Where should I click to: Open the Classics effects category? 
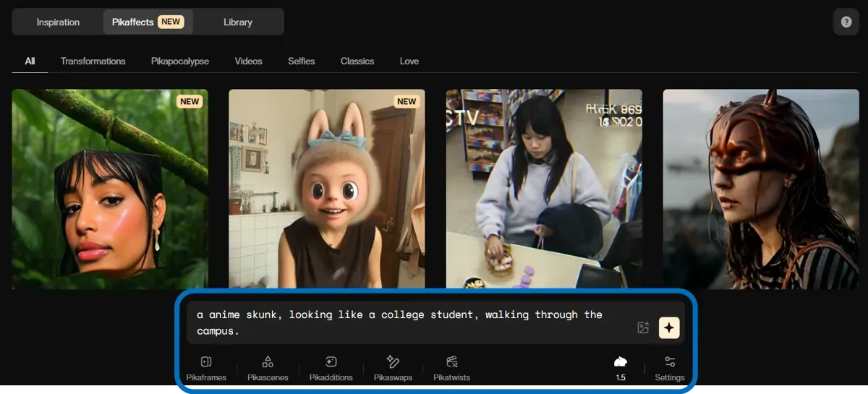[x=357, y=61]
